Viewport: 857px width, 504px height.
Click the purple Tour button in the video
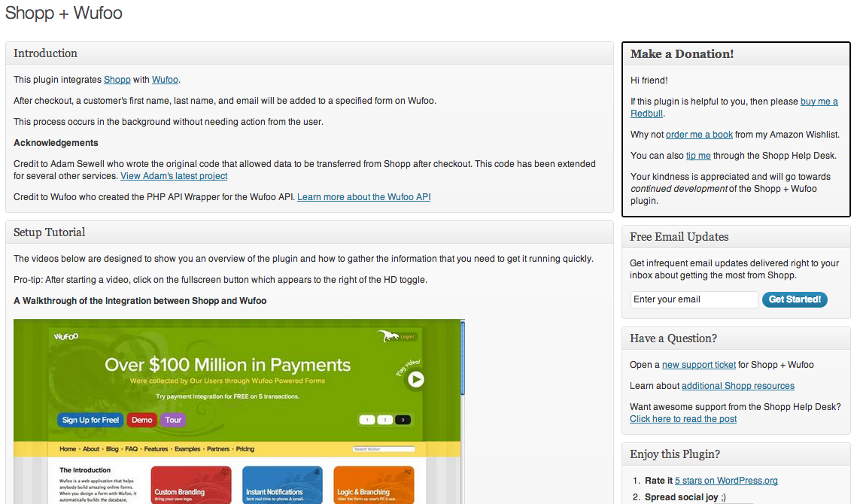pyautogui.click(x=173, y=420)
